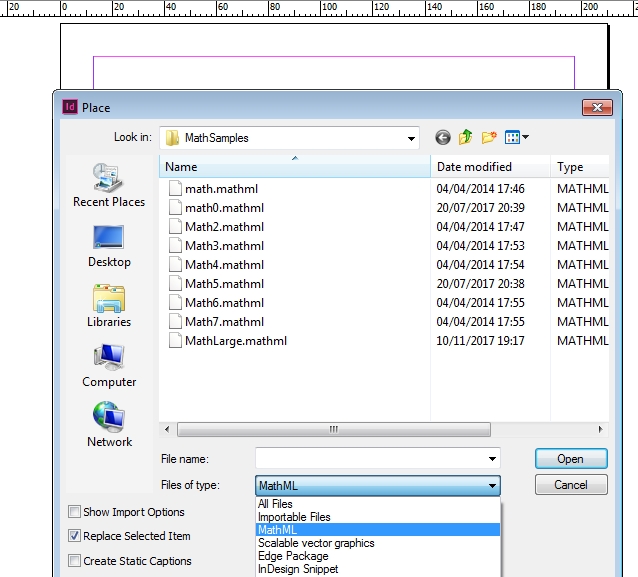Sort by Date modified column

coord(490,167)
